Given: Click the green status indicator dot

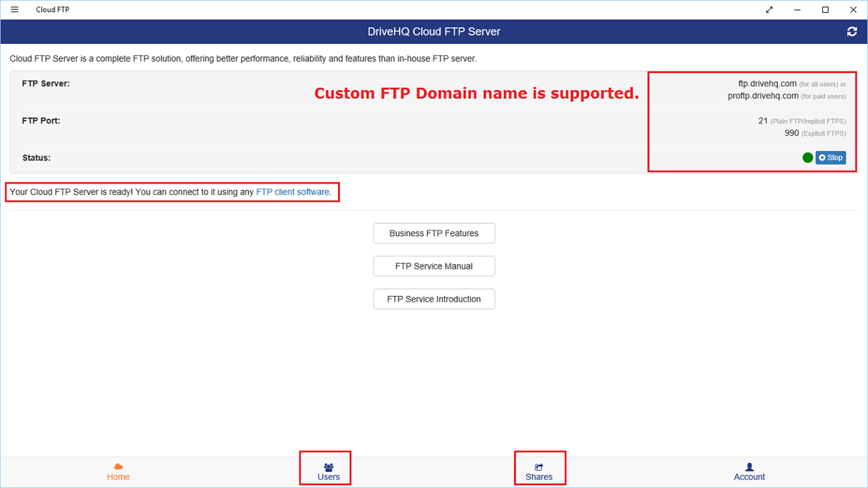Looking at the screenshot, I should [x=808, y=158].
